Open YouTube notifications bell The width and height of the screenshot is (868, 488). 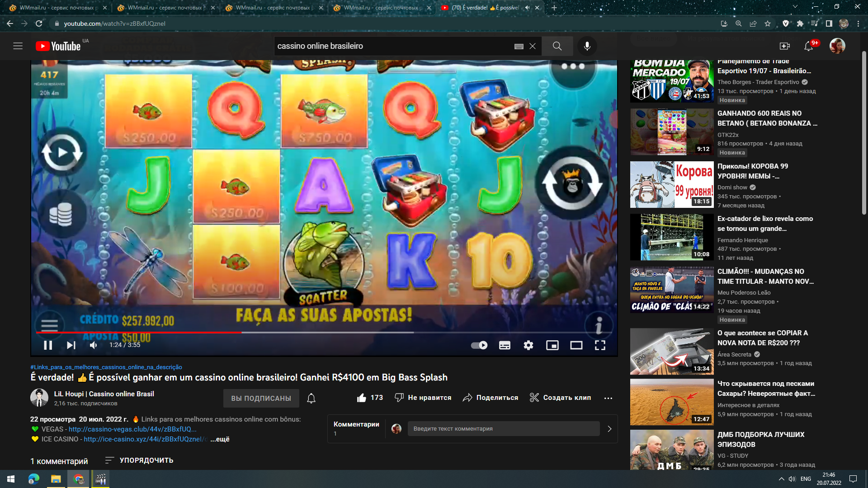(x=809, y=46)
